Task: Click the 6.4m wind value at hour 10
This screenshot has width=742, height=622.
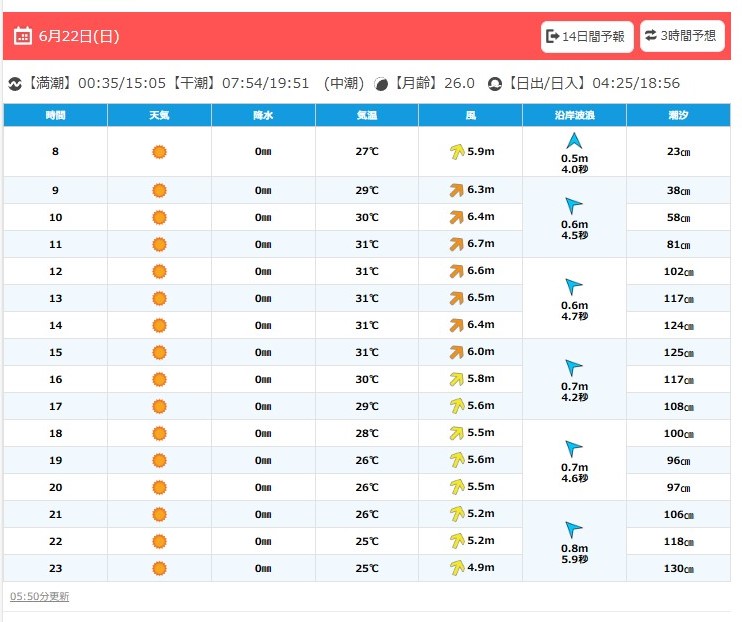Action: pyautogui.click(x=481, y=216)
